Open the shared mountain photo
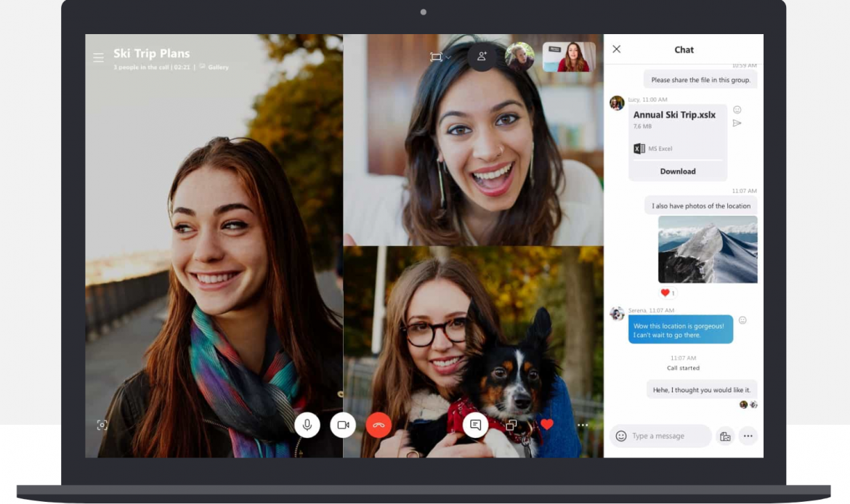The image size is (850, 504). (x=708, y=249)
